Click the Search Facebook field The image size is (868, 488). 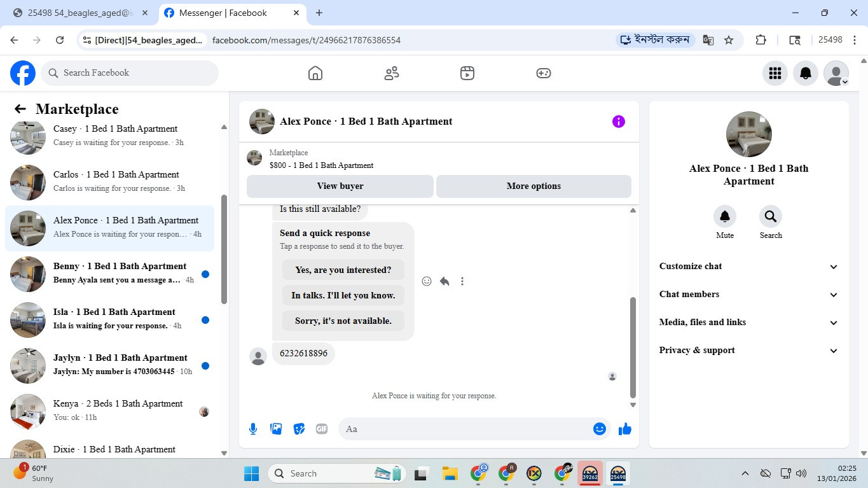tap(130, 73)
